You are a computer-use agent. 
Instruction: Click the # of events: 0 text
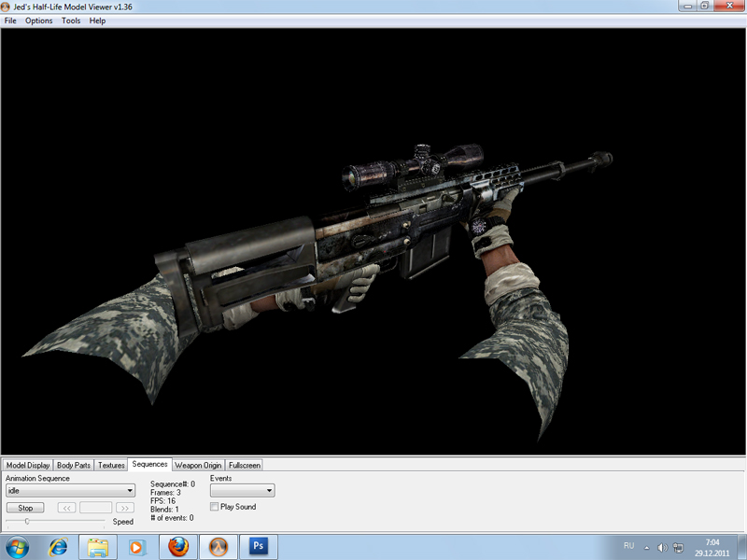pyautogui.click(x=172, y=518)
